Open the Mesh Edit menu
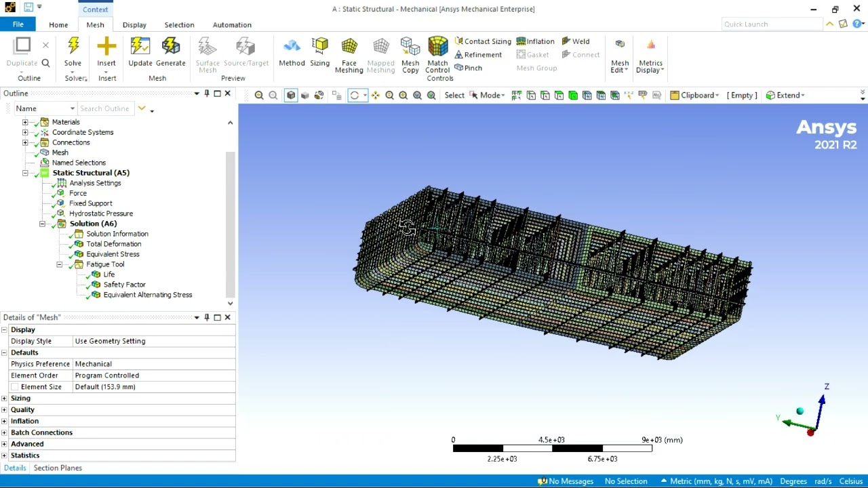This screenshot has height=488, width=868. (620, 56)
